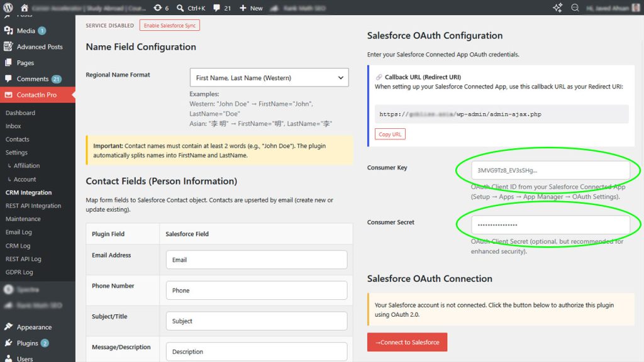Viewport: 644px width, 362px height.
Task: Open the Pages menu icon
Action: point(8,63)
